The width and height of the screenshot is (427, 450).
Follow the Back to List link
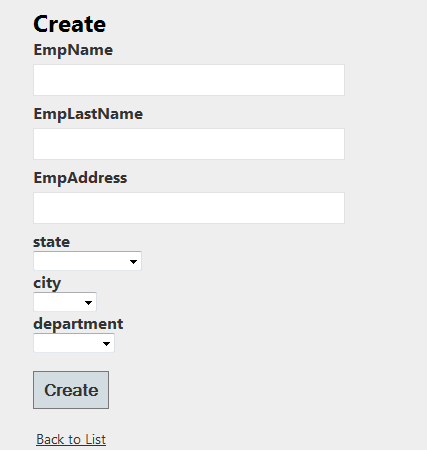[71, 439]
